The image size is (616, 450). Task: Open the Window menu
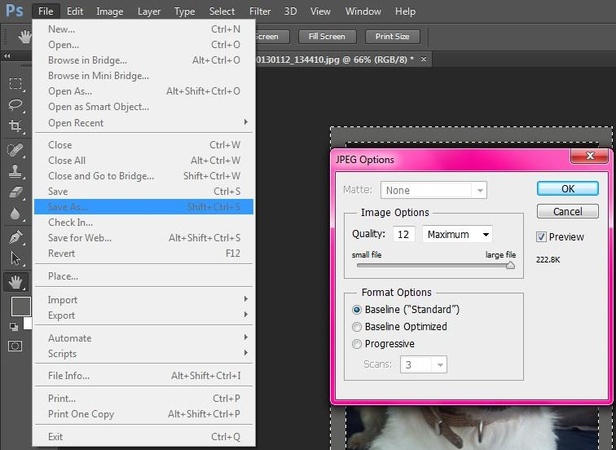click(363, 11)
